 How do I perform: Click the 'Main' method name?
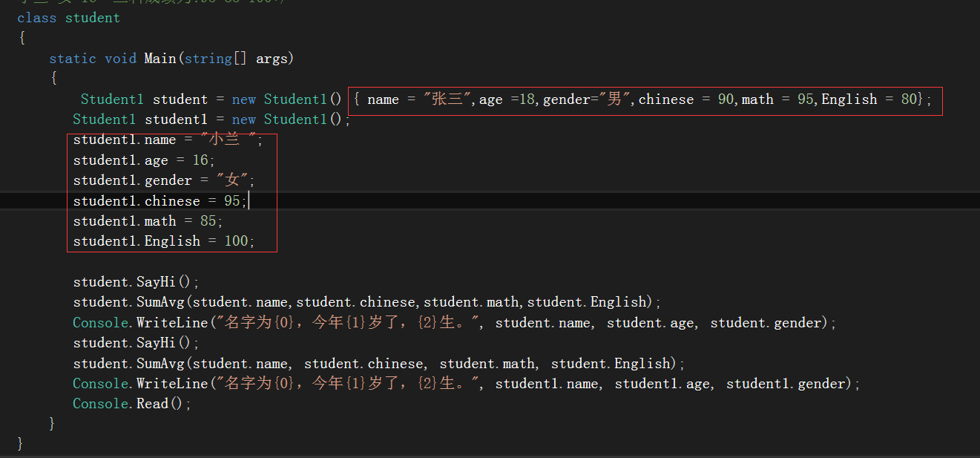(160, 59)
